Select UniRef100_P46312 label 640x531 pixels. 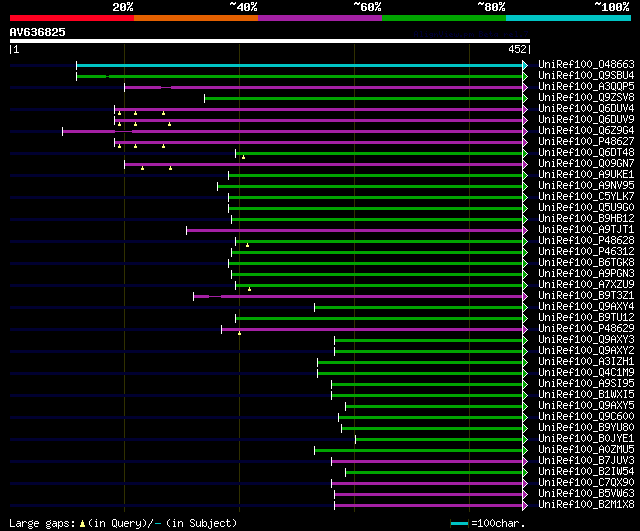[x=586, y=252]
